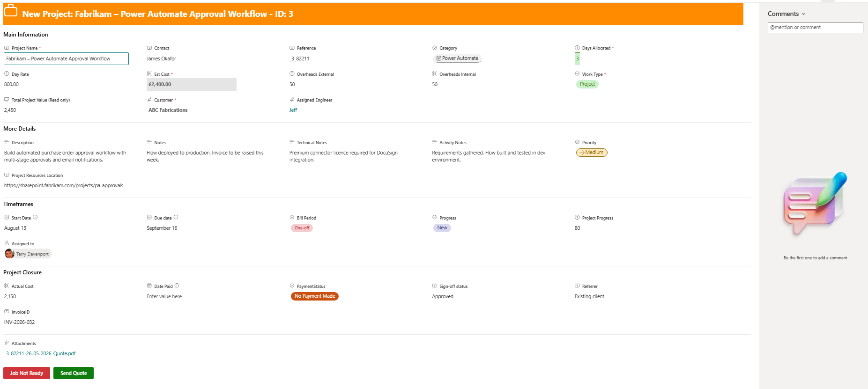Viewport: 868px width, 389px height.
Task: Click the Total Project Value field icon
Action: [7, 100]
